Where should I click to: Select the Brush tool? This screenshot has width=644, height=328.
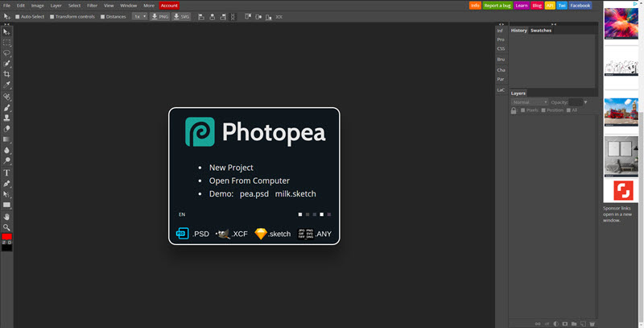click(6, 108)
